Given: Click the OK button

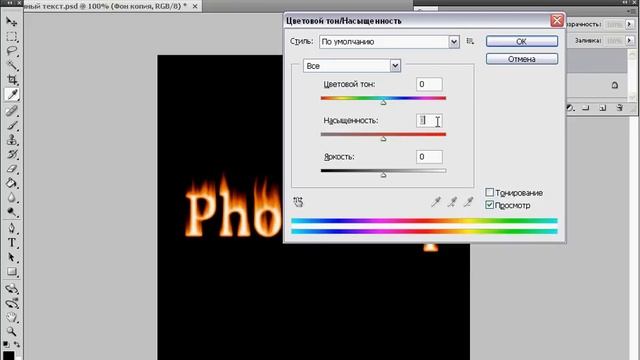Looking at the screenshot, I should click(x=522, y=41).
